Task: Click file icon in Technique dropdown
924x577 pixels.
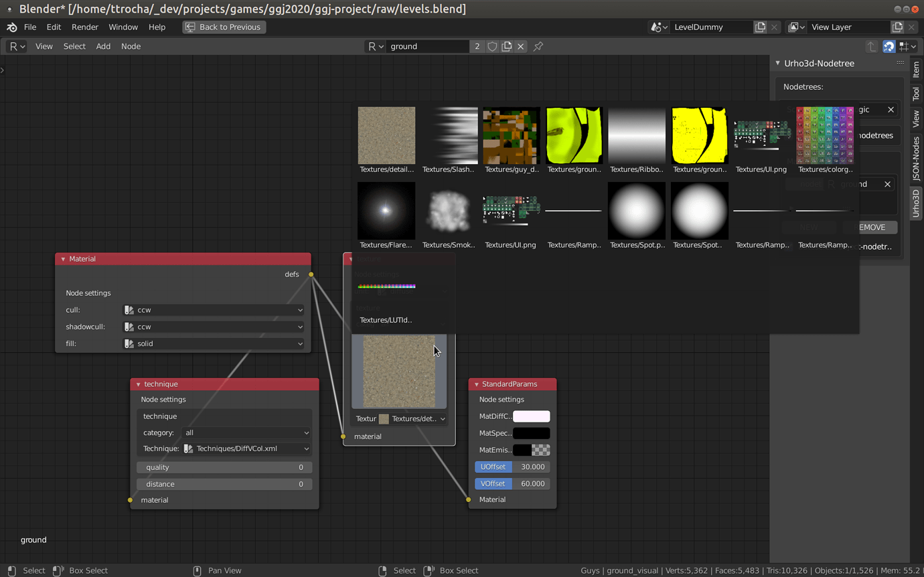Action: [x=188, y=449]
